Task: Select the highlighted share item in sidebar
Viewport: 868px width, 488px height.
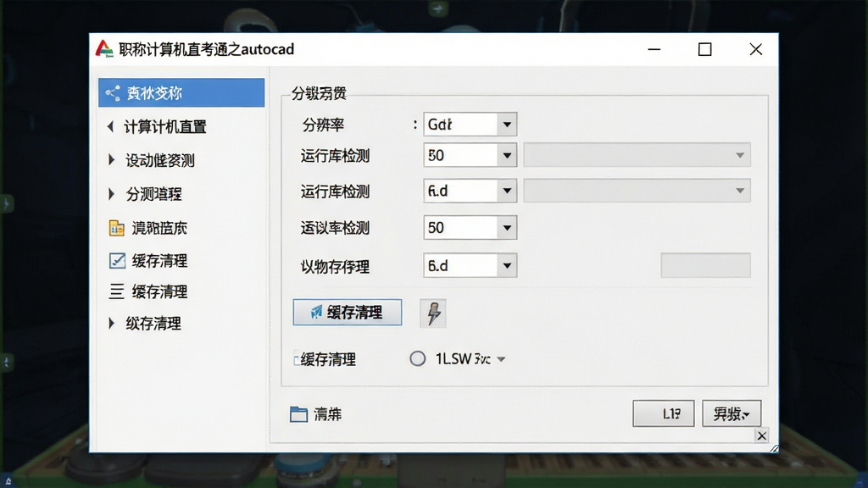Action: [181, 92]
